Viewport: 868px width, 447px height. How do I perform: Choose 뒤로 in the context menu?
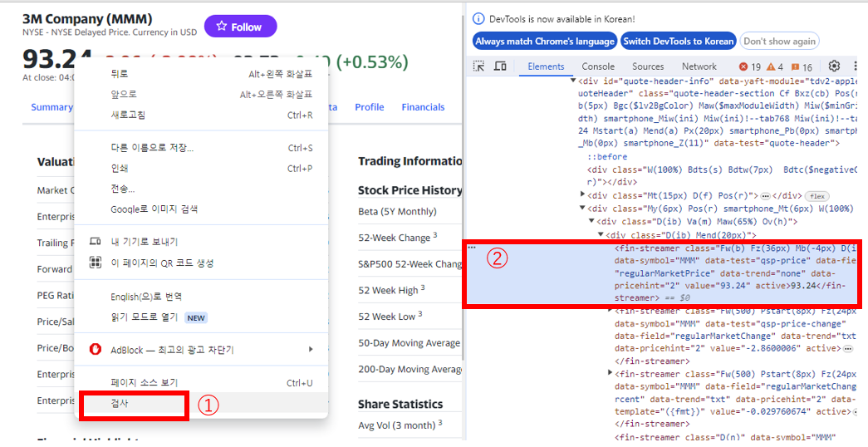pos(202,74)
